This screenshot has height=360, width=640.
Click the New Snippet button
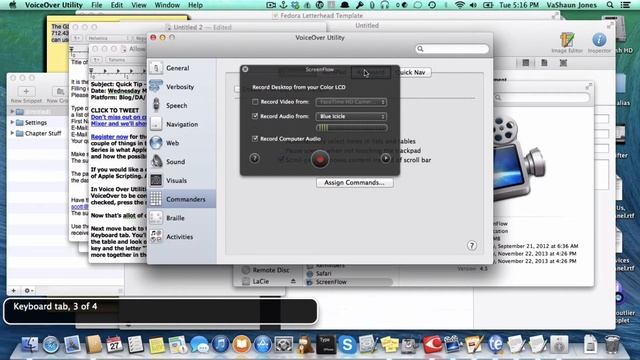(x=26, y=95)
